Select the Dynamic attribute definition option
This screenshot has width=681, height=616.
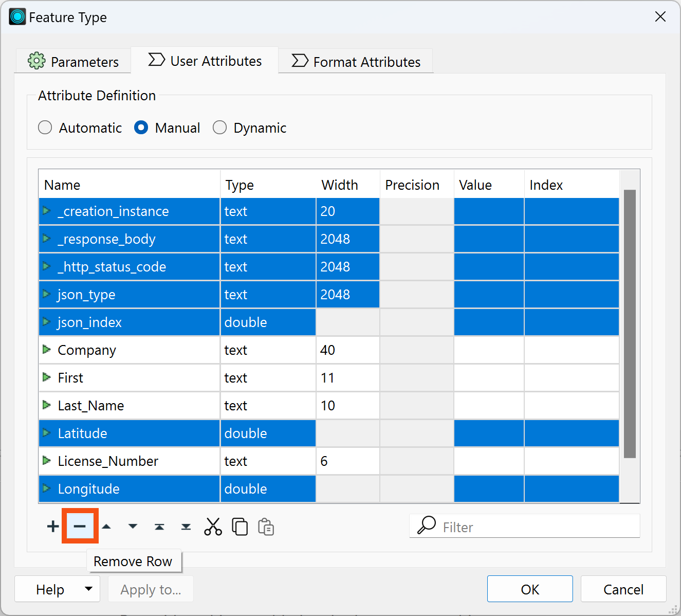tap(220, 128)
